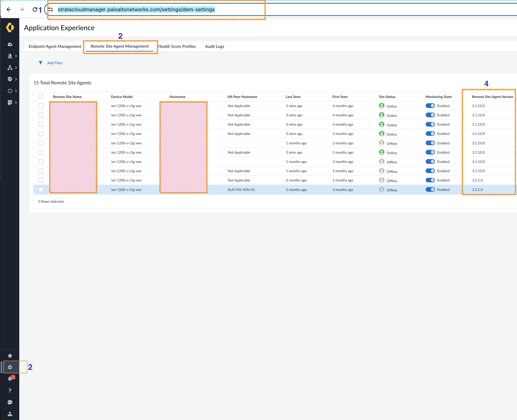Click the chat feedback bubble icon
This screenshot has height=420, width=517.
click(x=10, y=402)
